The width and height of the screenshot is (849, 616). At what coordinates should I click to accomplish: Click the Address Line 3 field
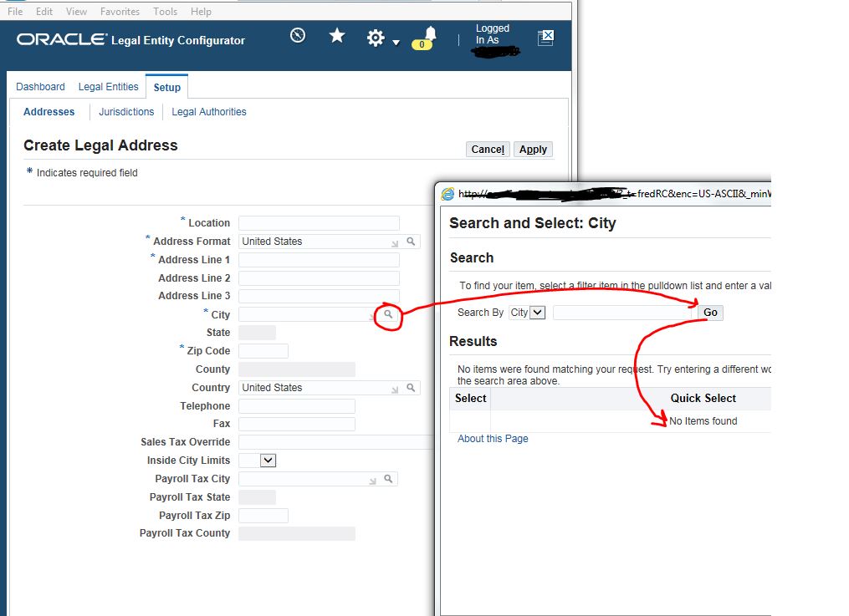[x=319, y=296]
